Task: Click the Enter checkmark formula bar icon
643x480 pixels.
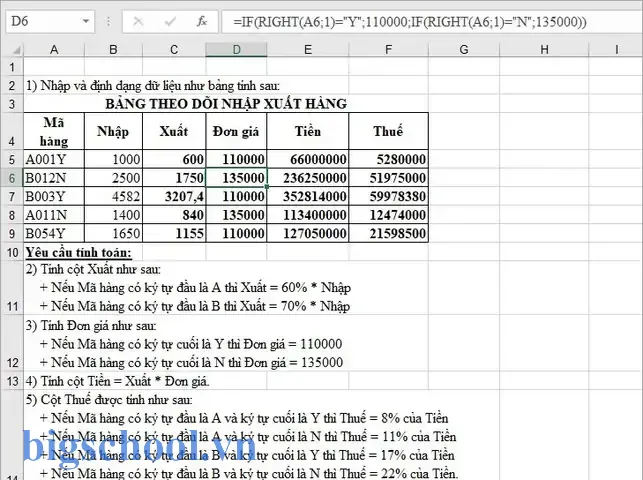Action: point(170,21)
